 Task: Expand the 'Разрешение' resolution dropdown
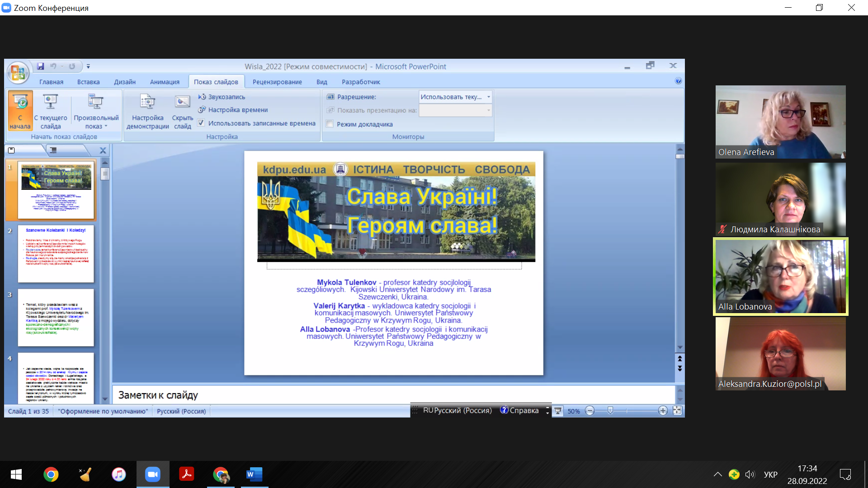(x=488, y=97)
